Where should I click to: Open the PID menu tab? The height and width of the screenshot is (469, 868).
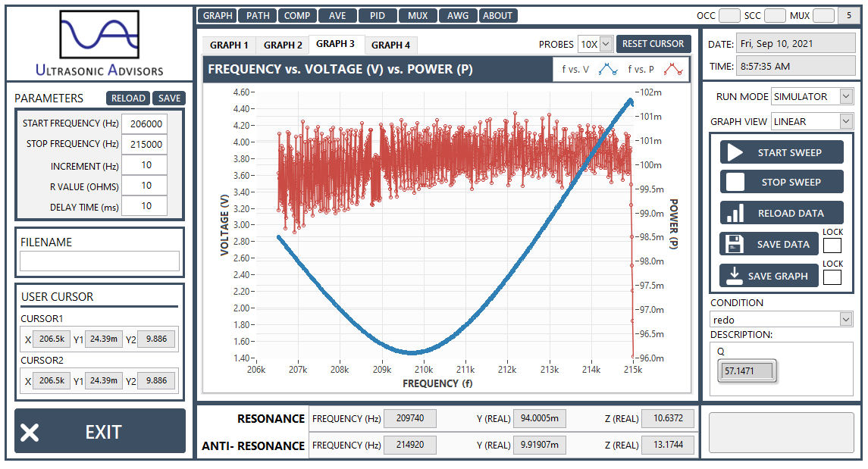pos(378,15)
